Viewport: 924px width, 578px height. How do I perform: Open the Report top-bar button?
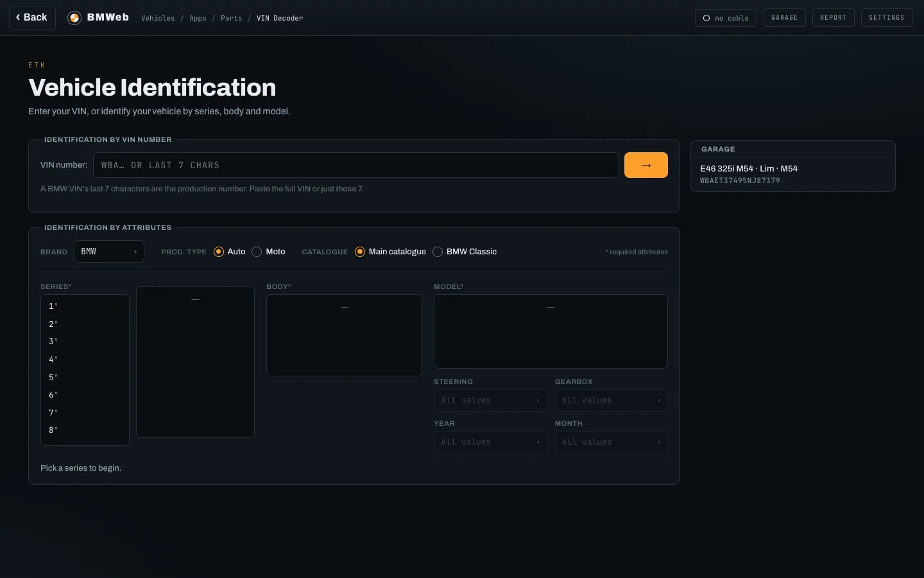pos(833,18)
